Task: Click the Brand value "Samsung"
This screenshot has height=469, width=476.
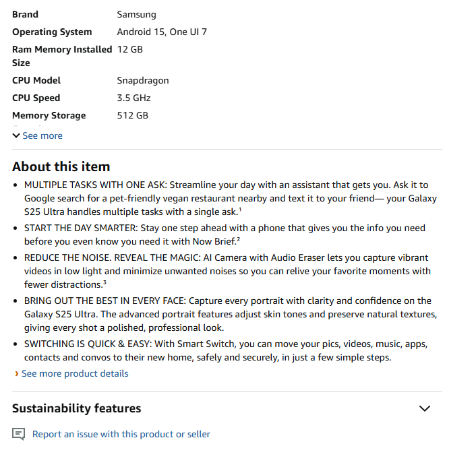Action: pos(136,14)
